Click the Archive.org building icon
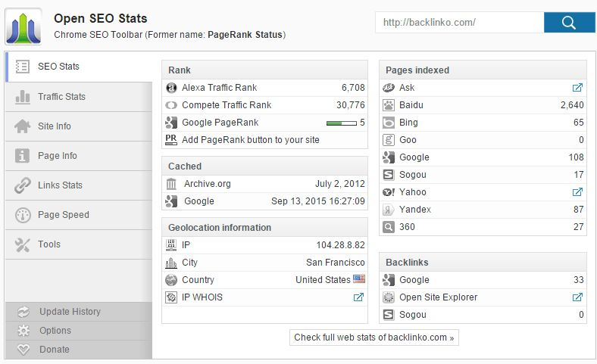597x364 pixels. coord(171,184)
